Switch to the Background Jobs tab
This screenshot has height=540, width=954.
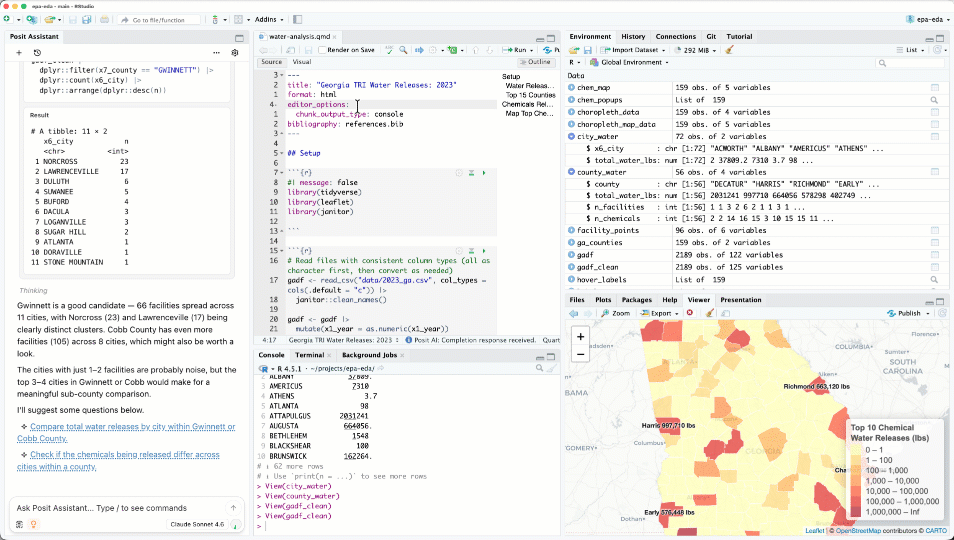pyautogui.click(x=369, y=355)
